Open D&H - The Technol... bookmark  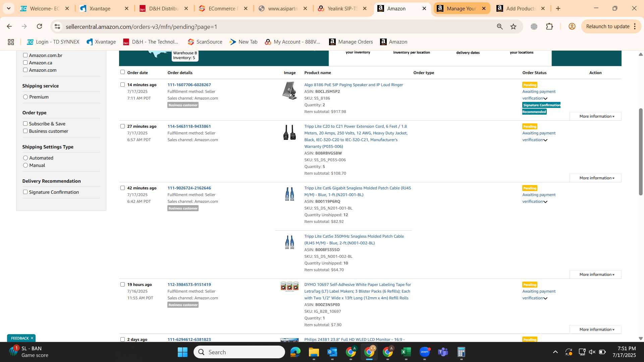pyautogui.click(x=151, y=42)
